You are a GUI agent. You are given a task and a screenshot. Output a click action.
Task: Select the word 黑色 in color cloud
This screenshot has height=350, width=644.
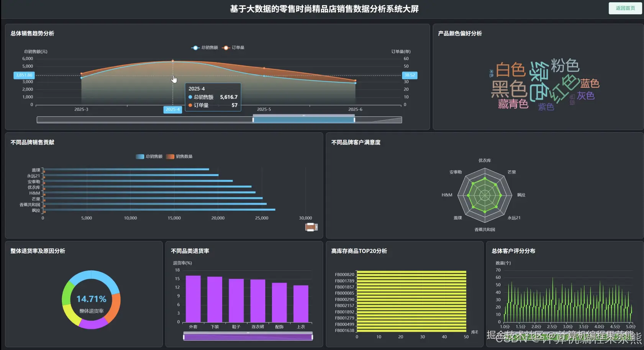509,89
